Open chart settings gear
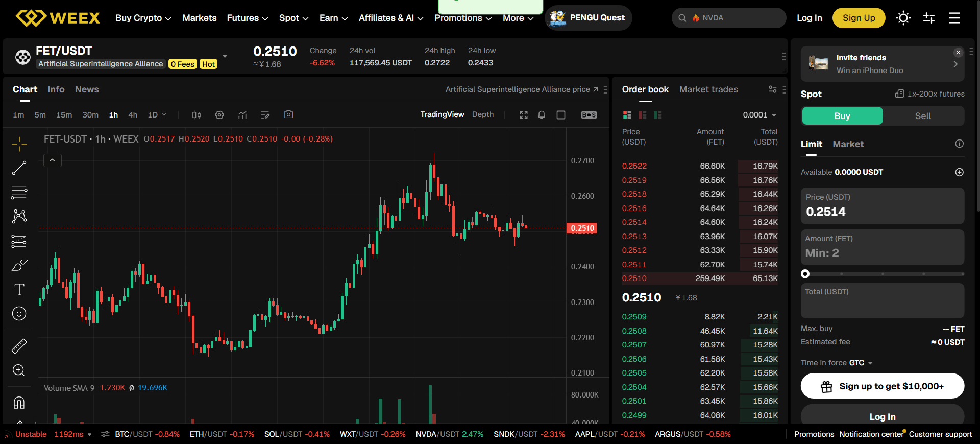 click(219, 115)
